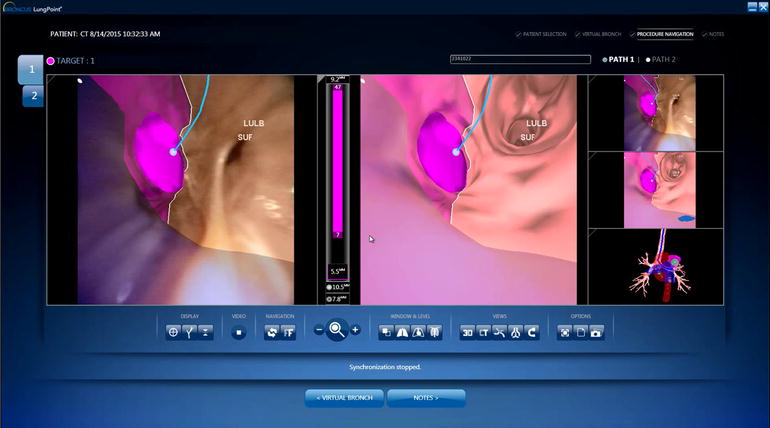Click the text field above the right view
The image size is (770, 428).
(520, 60)
